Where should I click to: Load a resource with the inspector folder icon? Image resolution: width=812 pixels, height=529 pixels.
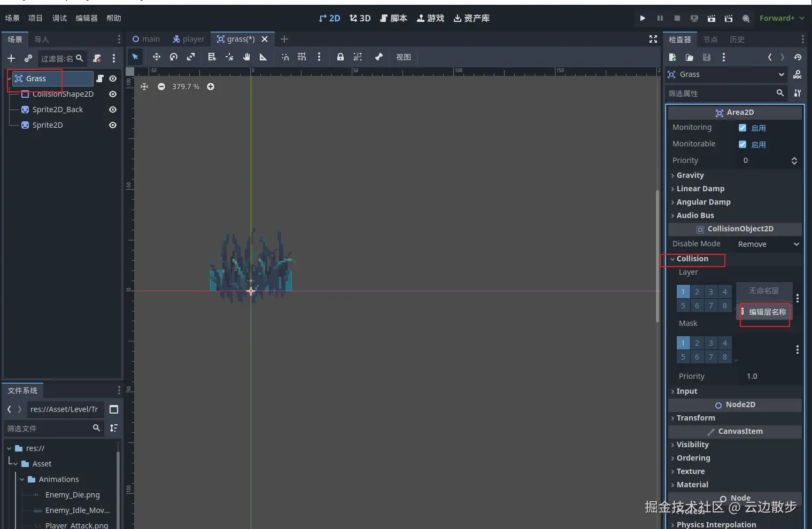coord(690,57)
